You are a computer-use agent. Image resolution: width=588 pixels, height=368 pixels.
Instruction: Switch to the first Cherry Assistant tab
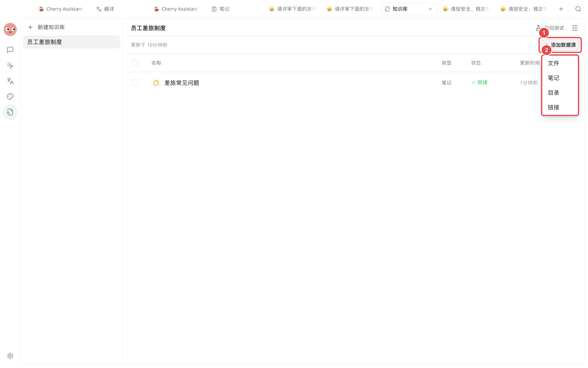(61, 9)
